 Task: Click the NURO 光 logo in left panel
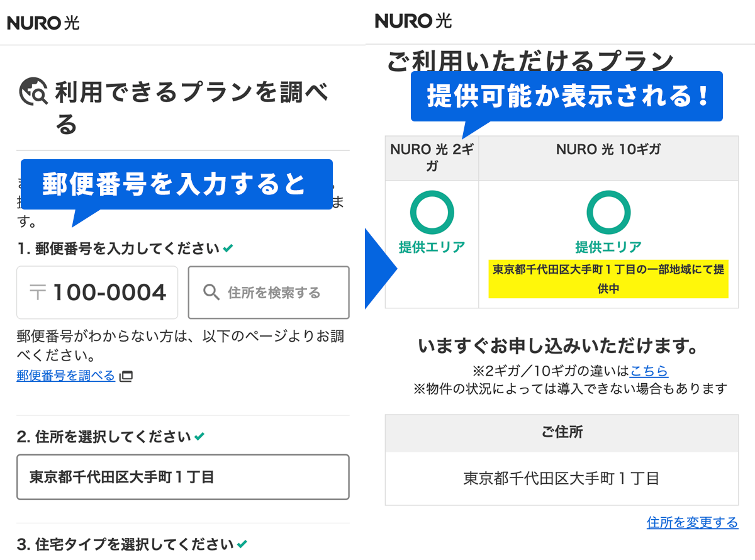click(x=43, y=23)
